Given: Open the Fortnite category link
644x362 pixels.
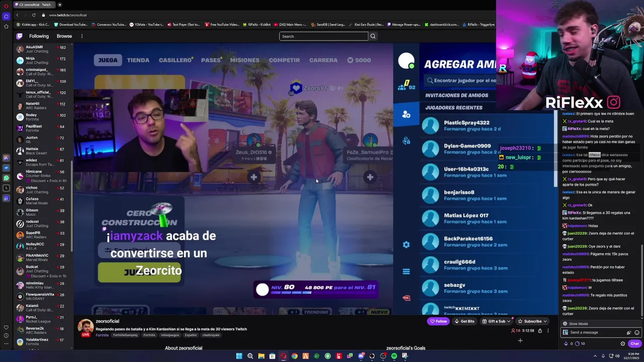Looking at the screenshot, I should pos(102,335).
